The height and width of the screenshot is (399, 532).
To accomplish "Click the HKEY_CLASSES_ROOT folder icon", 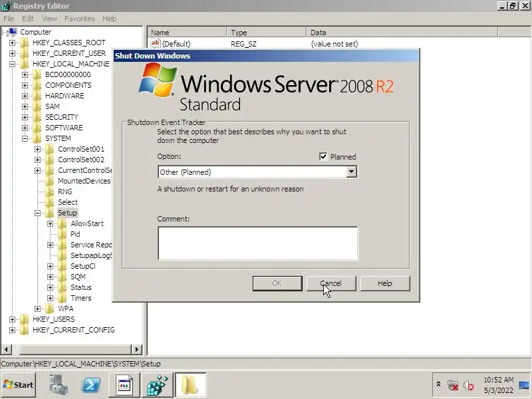I will (24, 43).
